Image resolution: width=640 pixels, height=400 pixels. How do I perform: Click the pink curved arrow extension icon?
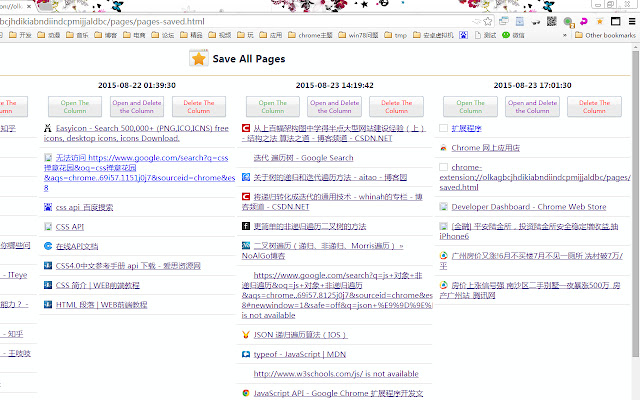[584, 21]
